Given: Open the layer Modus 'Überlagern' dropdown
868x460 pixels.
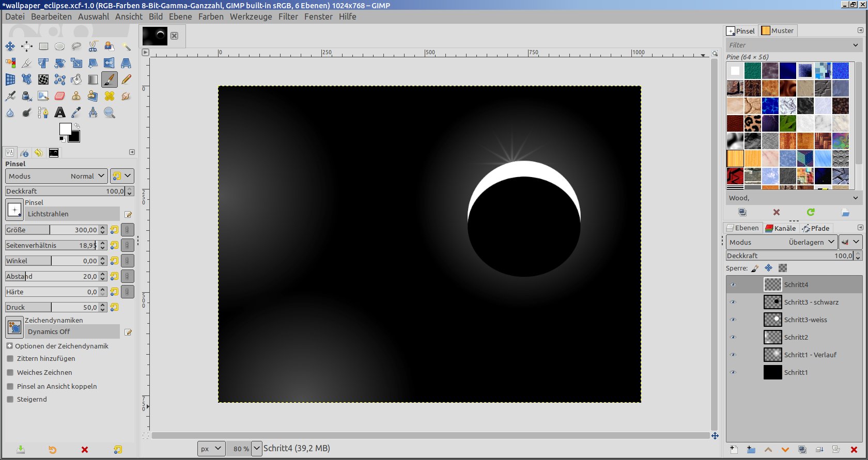Looking at the screenshot, I should [x=781, y=242].
